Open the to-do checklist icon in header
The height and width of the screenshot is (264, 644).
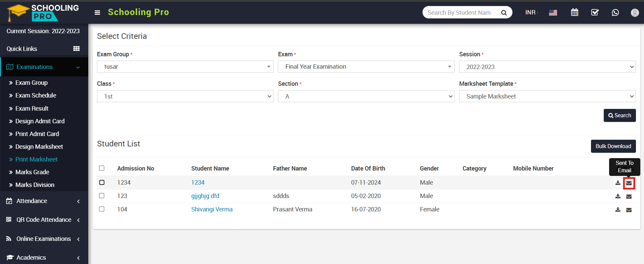[595, 12]
